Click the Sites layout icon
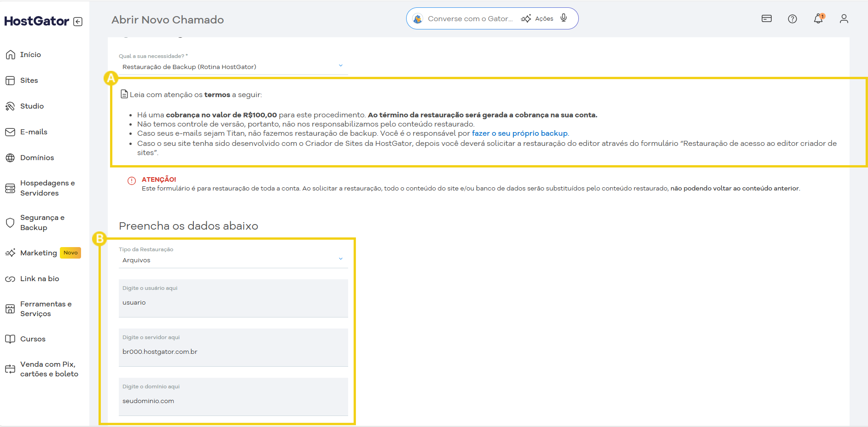868x427 pixels. coord(10,81)
